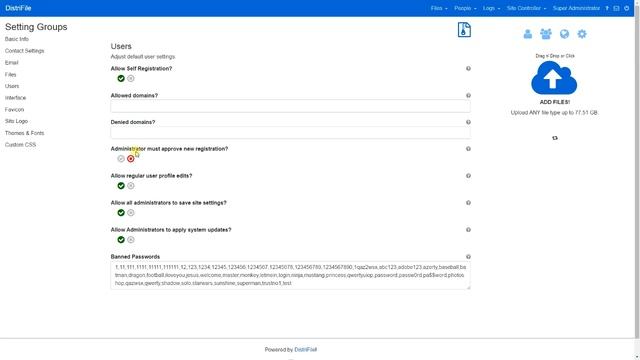Click the cloud upload Add Files icon

(554, 78)
